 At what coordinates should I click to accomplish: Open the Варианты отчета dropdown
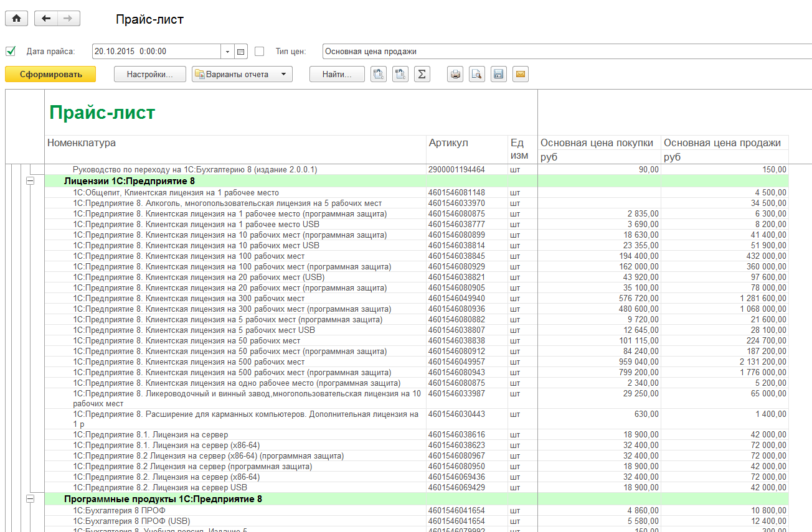[242, 75]
